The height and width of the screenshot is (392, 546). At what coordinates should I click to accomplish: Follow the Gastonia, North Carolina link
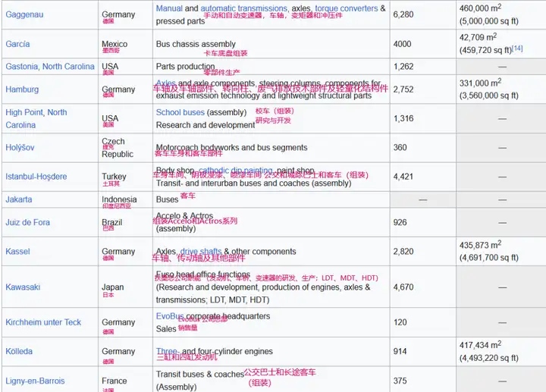pos(50,67)
